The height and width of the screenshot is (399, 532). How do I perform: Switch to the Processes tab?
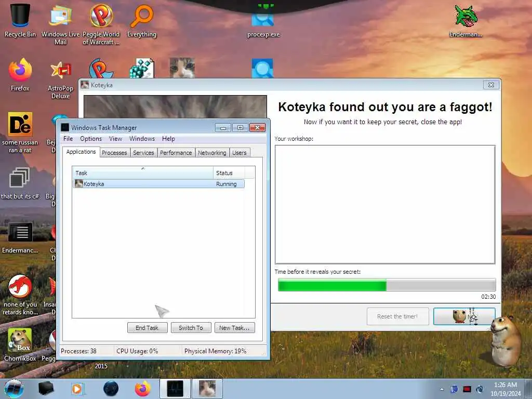point(114,153)
